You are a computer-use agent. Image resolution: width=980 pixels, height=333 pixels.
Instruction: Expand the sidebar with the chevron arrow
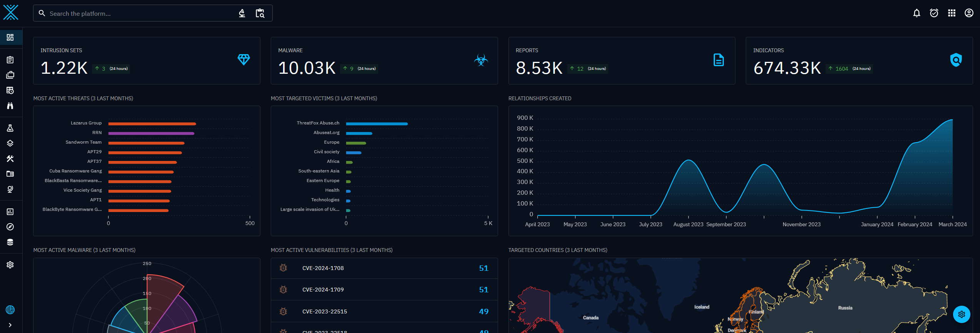pyautogui.click(x=10, y=325)
